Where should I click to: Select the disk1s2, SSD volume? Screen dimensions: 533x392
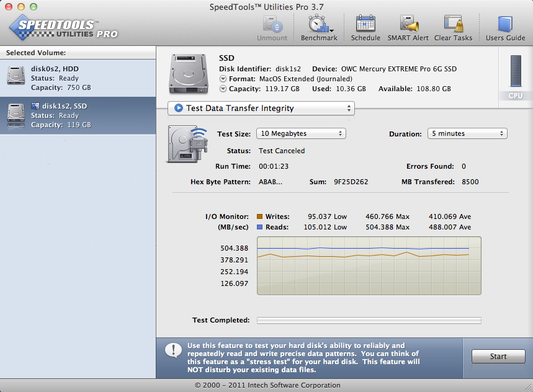point(78,115)
